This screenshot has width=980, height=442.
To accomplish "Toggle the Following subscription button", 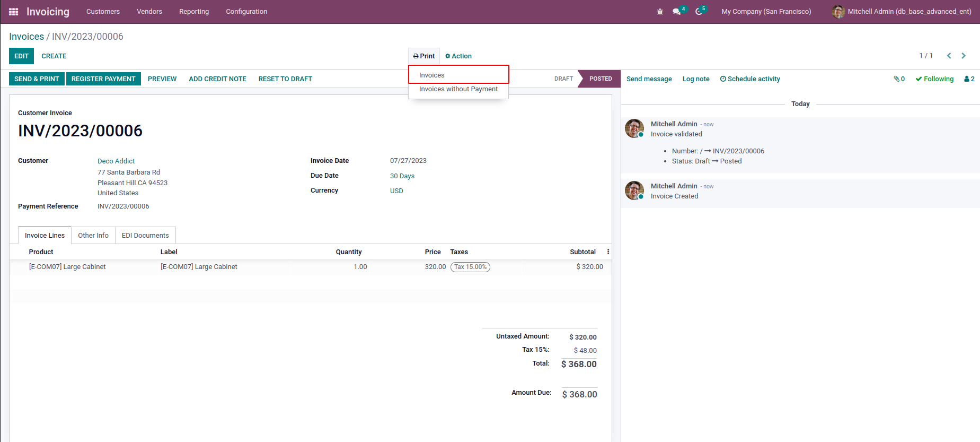I will pos(934,79).
